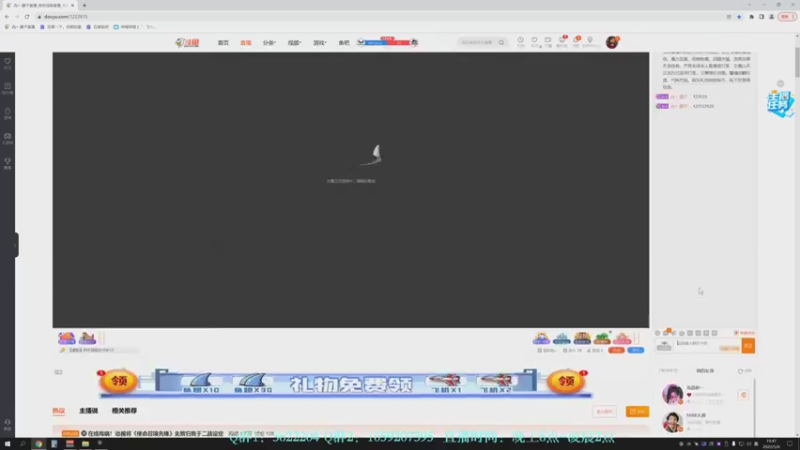Open Chrome from the taskbar
The width and height of the screenshot is (800, 450).
point(38,444)
